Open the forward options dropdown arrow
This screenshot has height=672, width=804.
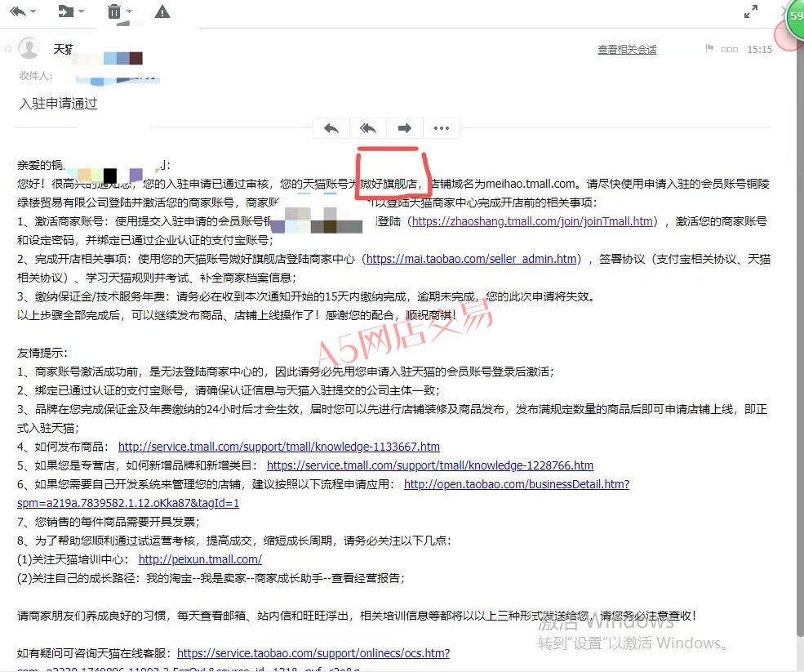[81, 11]
